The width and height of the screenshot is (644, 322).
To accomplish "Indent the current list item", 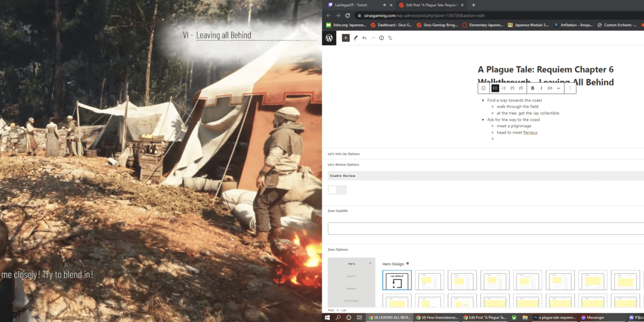I will pyautogui.click(x=521, y=88).
